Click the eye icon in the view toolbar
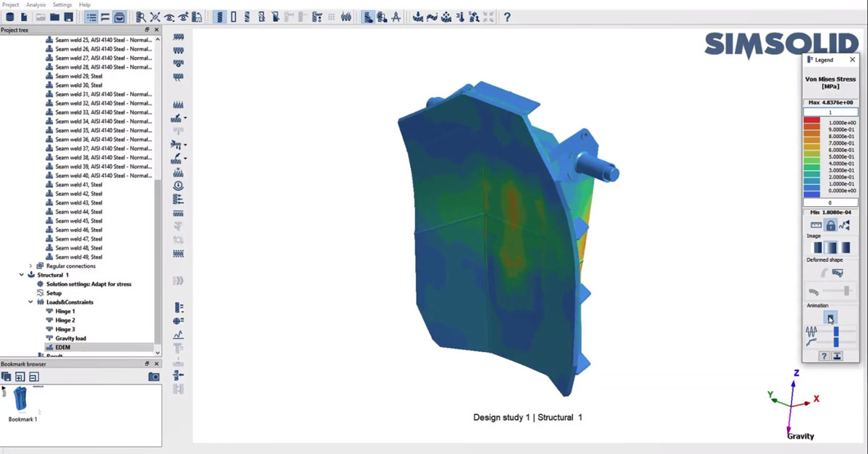868x454 pixels. (169, 17)
